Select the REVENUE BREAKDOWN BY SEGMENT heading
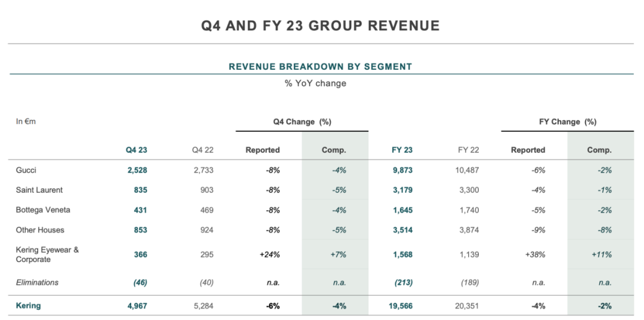The height and width of the screenshot is (320, 644). [x=320, y=67]
